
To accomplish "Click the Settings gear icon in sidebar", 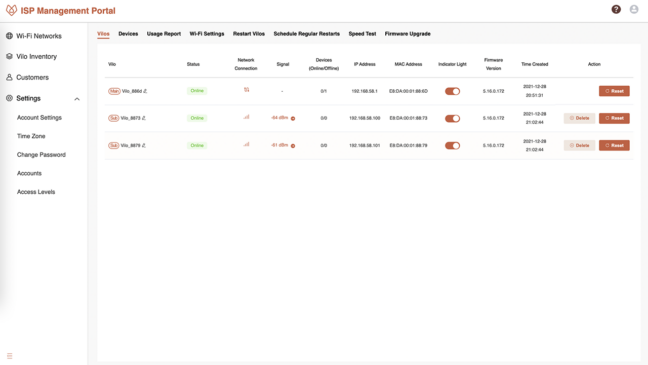I will pos(9,98).
